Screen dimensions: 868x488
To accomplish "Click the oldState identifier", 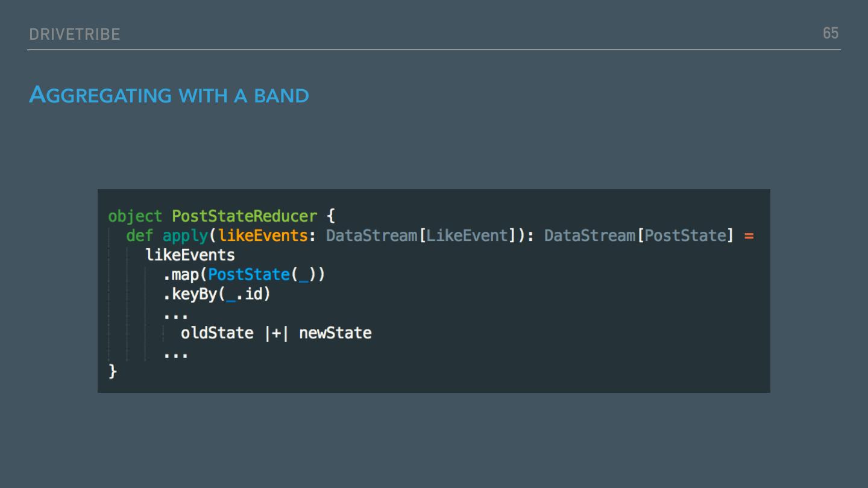I will (x=217, y=333).
